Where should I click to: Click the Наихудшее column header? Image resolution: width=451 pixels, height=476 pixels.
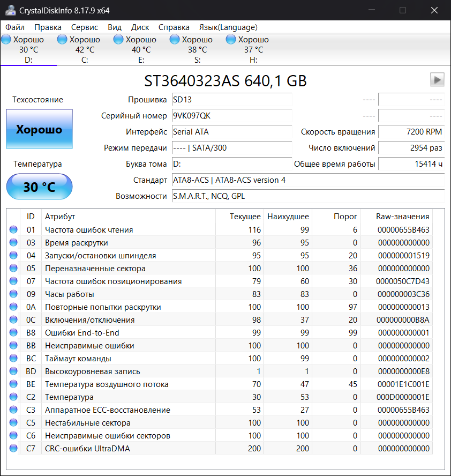point(288,217)
